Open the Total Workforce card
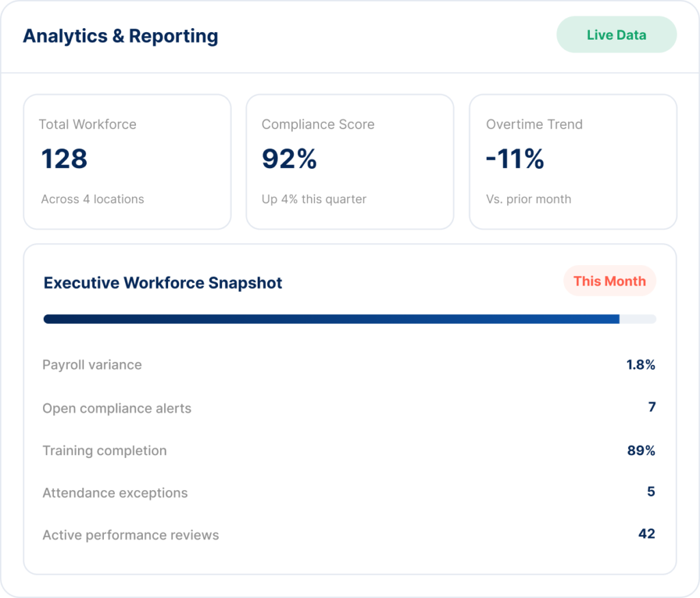 click(127, 161)
